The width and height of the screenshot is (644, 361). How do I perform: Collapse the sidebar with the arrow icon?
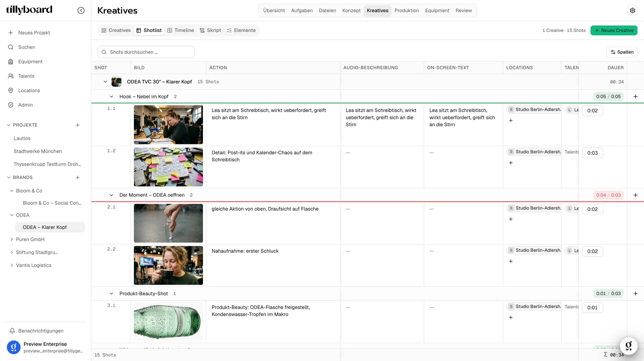pos(81,10)
